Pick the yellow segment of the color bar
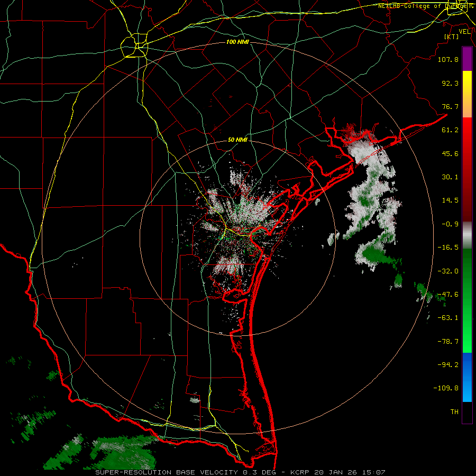476x476 pixels. [467, 83]
